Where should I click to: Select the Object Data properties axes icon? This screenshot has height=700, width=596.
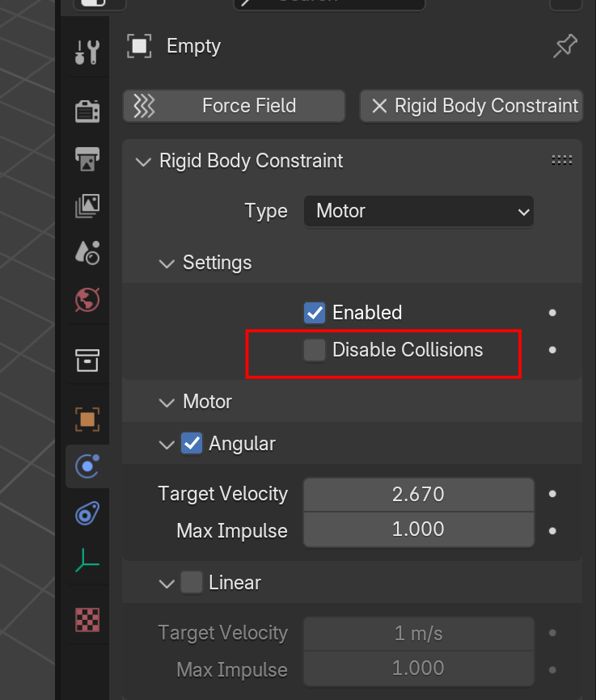(87, 558)
